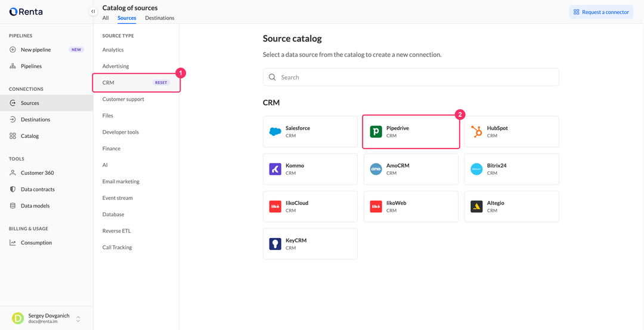Screen dimensions: 644x330
Task: Select the HubSpot source card
Action: tap(512, 131)
